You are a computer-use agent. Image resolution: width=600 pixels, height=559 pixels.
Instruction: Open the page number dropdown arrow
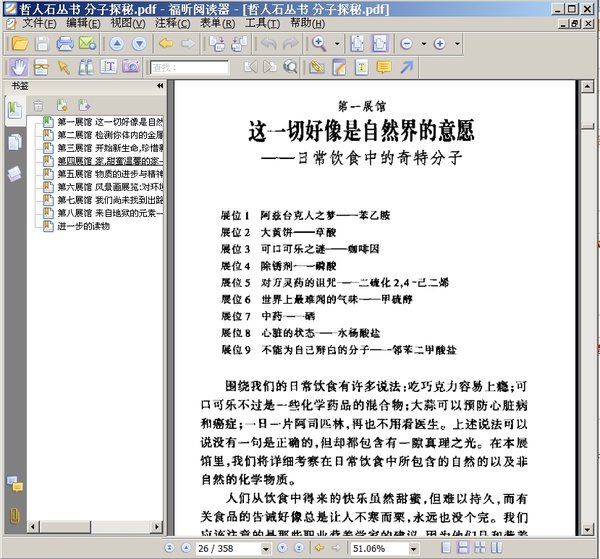[266, 549]
